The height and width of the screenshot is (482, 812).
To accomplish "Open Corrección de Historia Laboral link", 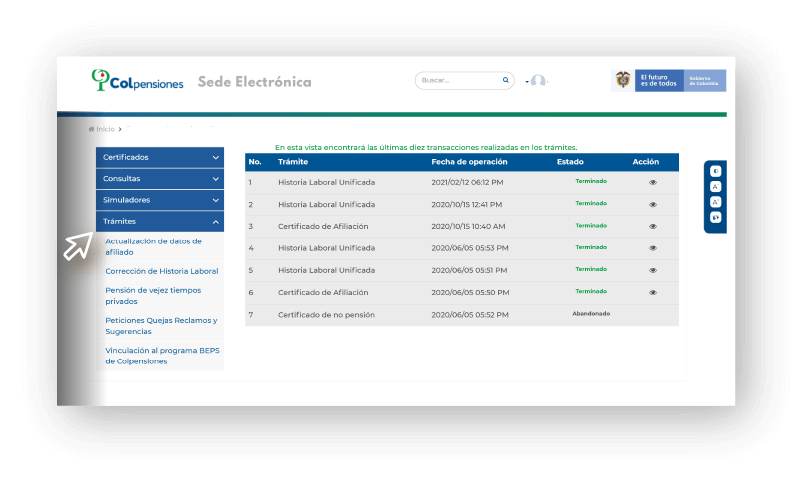I will click(161, 271).
